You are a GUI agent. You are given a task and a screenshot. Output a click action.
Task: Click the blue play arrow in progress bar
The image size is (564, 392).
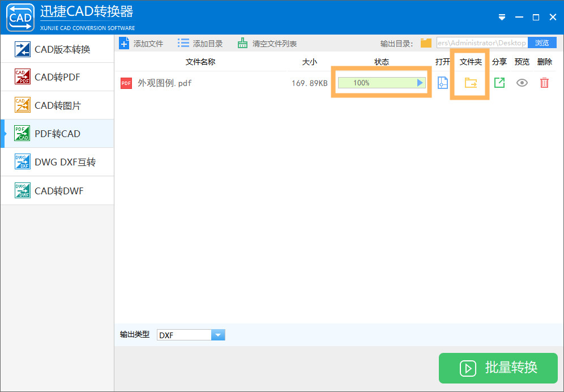420,83
